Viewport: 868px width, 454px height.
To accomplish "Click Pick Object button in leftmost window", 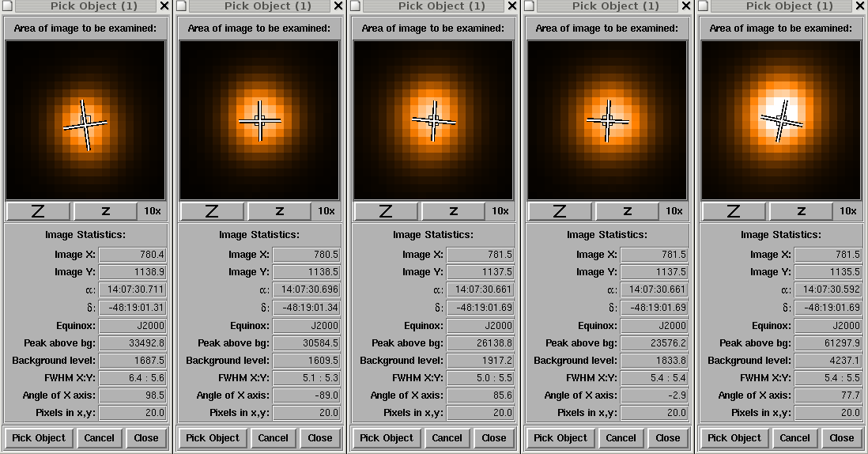I will (39, 438).
